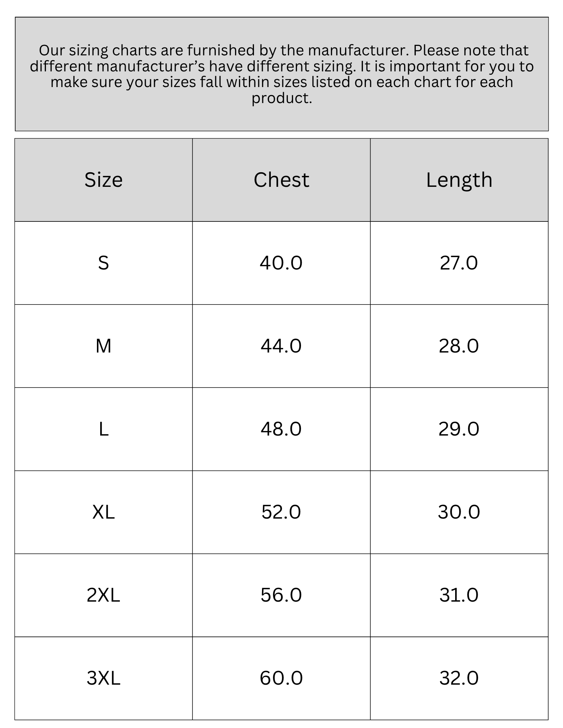This screenshot has height=728, width=563.
Task: Click the 32.0 length value
Action: point(459,678)
